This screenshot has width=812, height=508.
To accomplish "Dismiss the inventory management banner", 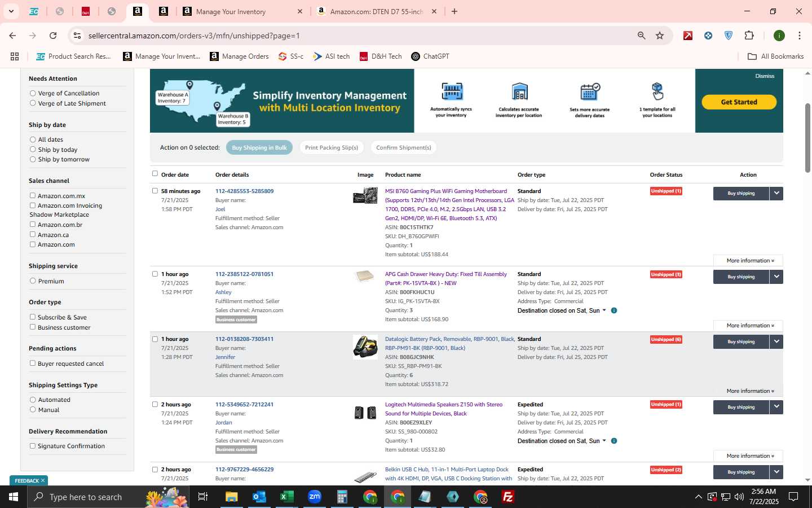I will 765,76.
